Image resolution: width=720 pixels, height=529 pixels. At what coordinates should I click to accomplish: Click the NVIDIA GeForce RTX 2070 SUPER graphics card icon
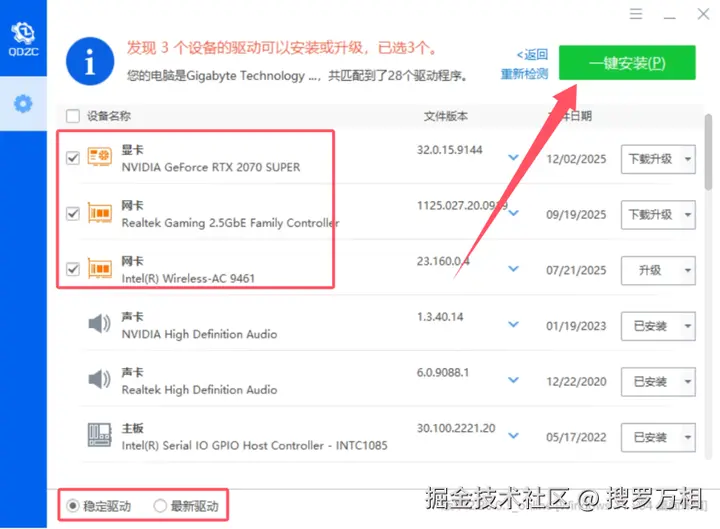(100, 157)
